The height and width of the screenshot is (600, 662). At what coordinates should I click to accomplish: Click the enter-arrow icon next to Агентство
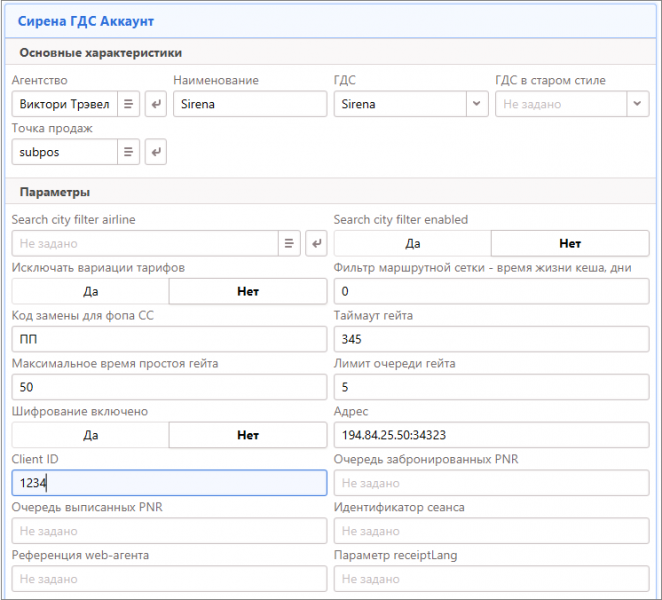click(x=155, y=104)
